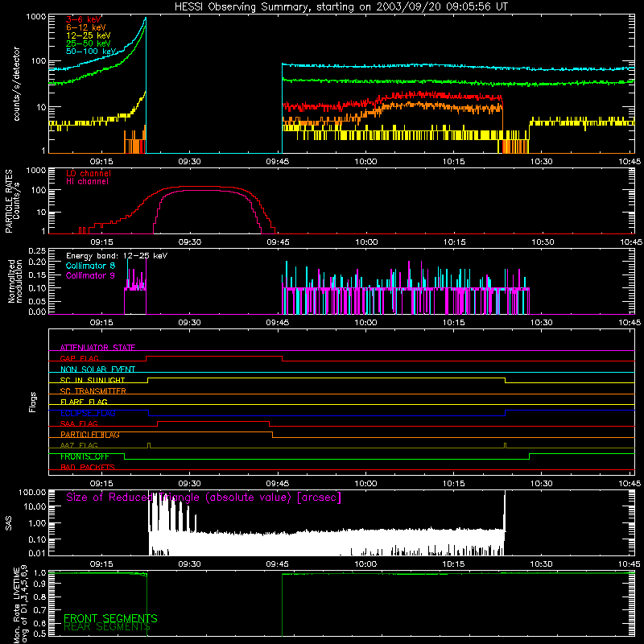This screenshot has height=644, width=644.
Task: Click the SC_IN_SUNLIGHT flag label
Action: (93, 380)
